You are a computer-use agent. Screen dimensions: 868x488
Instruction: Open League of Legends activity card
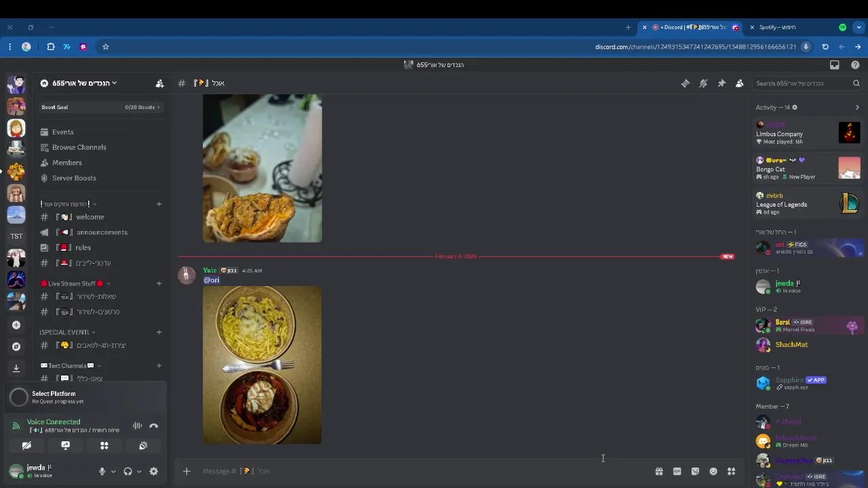coord(808,203)
